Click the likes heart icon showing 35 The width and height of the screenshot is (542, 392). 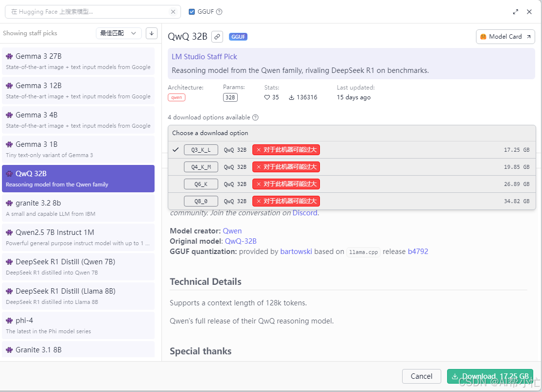point(267,97)
